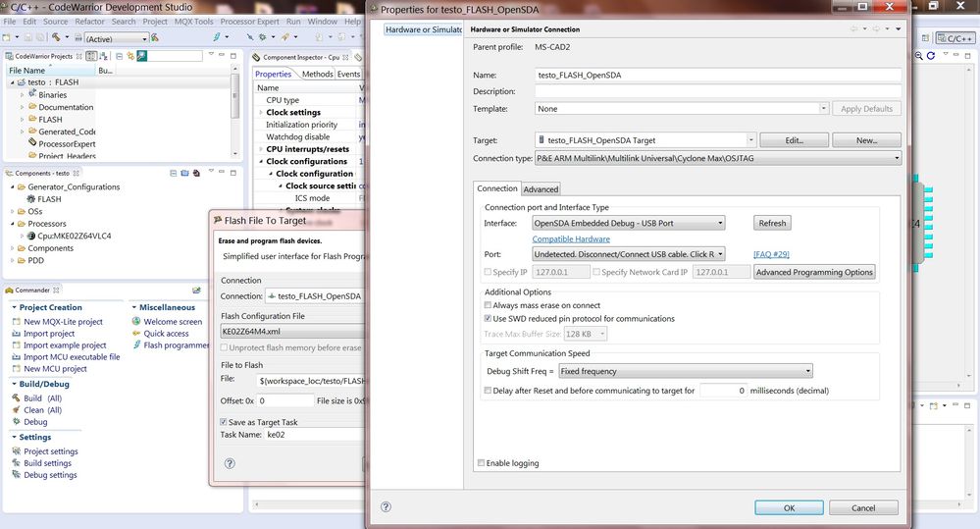Click the collapse all icon in CodeWarrior Projects
This screenshot has width=980, height=529.
tap(119, 56)
